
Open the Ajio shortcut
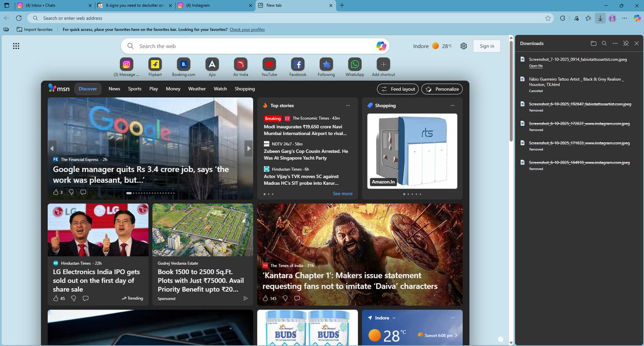click(212, 64)
